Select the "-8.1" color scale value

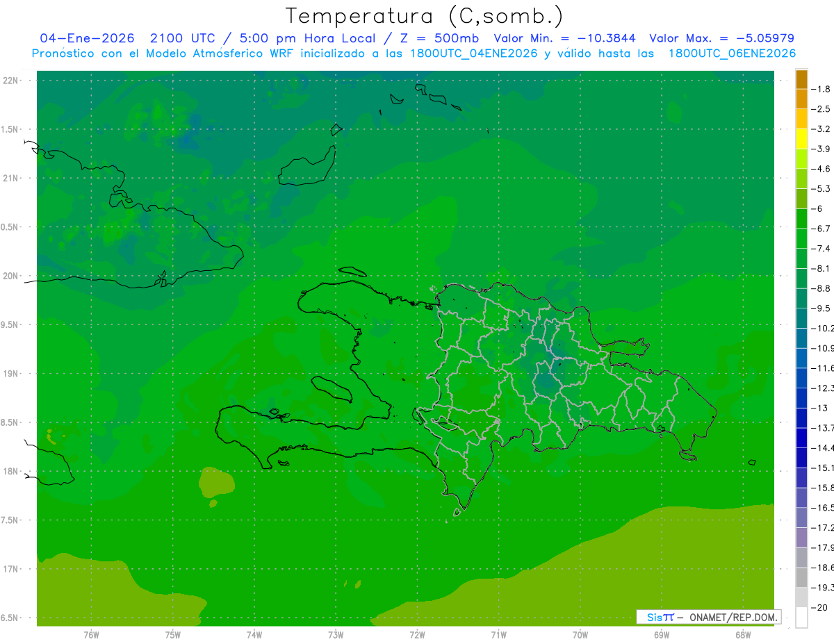pos(821,268)
